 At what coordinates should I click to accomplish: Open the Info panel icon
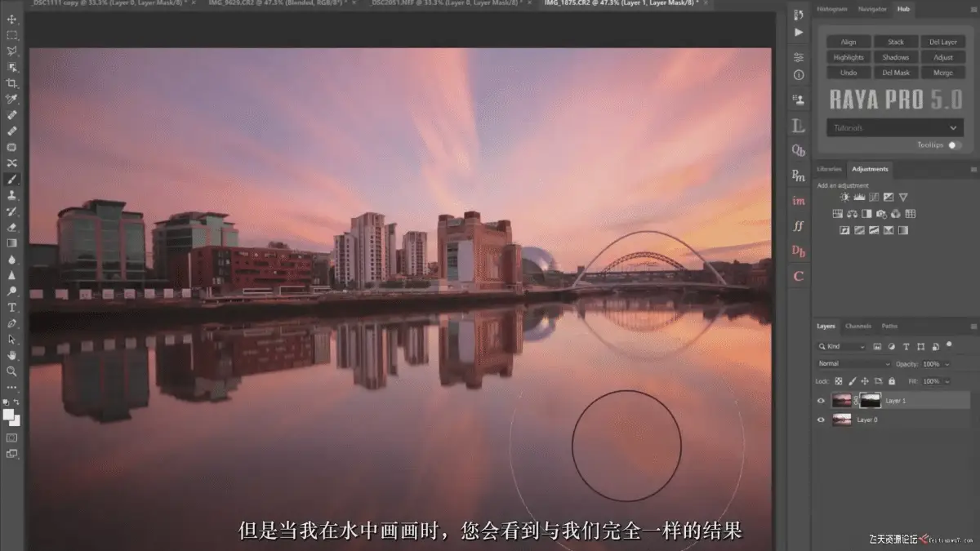point(799,74)
